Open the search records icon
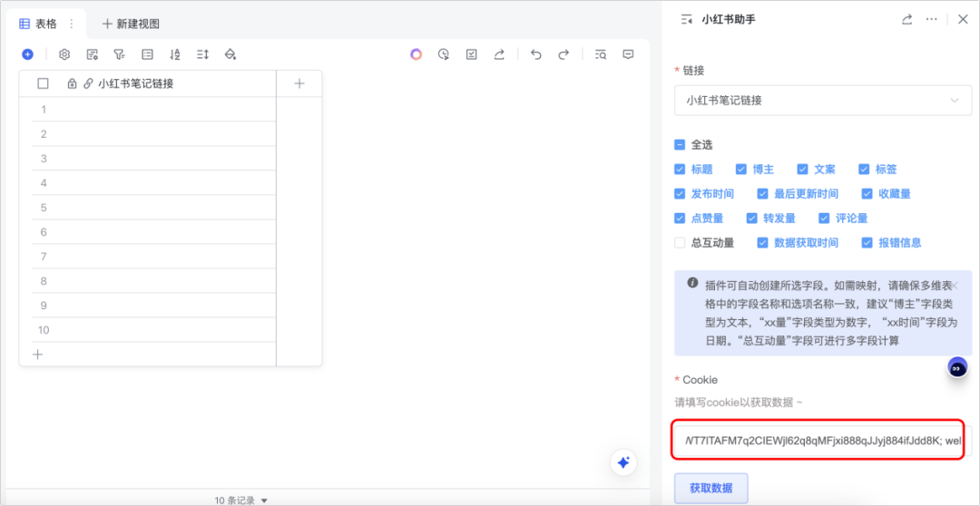980x506 pixels. [601, 54]
